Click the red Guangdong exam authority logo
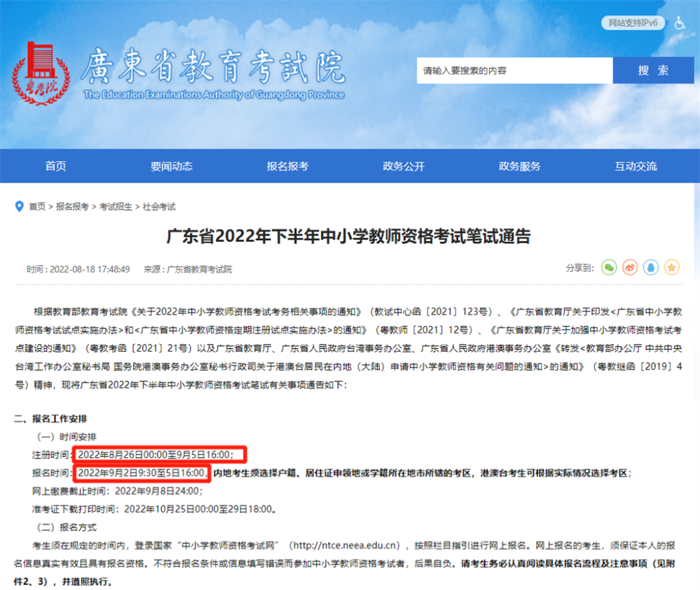Screen dimensions: 700x590 [41, 74]
